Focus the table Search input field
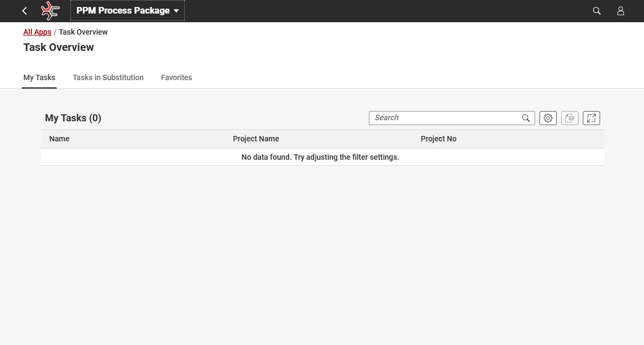The image size is (644, 345). click(x=444, y=118)
